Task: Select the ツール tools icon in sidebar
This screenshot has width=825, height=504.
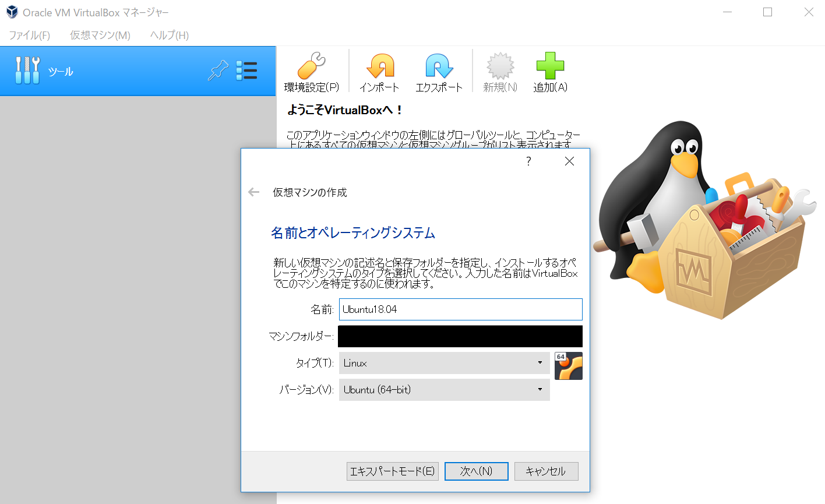Action: [x=27, y=71]
